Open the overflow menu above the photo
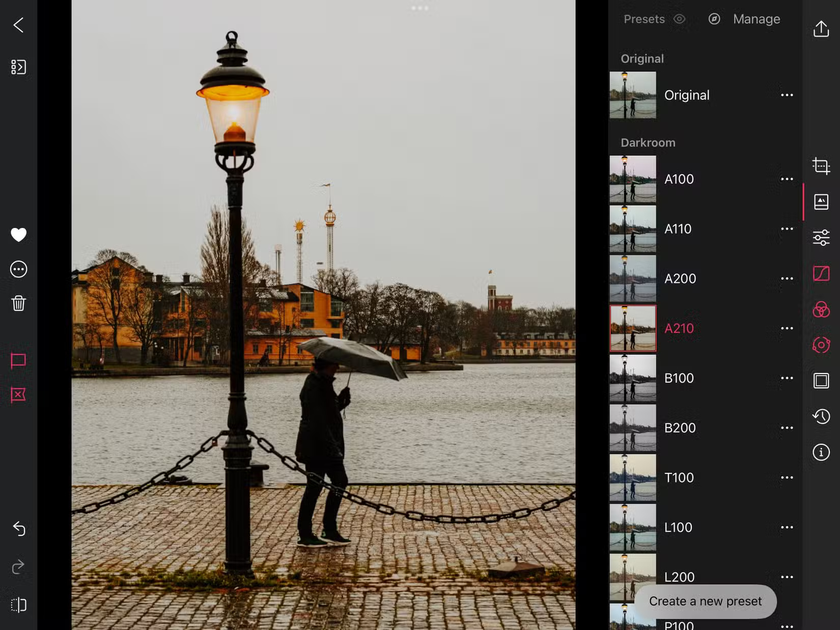 coord(420,8)
